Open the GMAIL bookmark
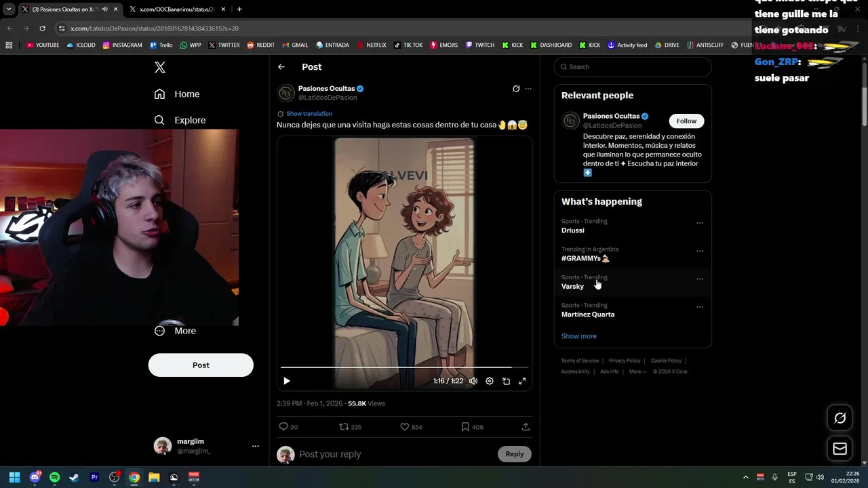 [x=295, y=45]
